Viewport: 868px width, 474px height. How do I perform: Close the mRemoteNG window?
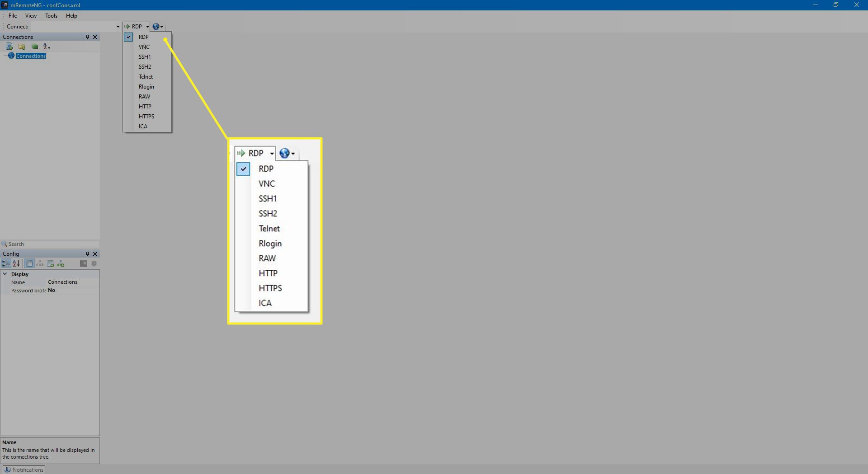[x=857, y=5]
